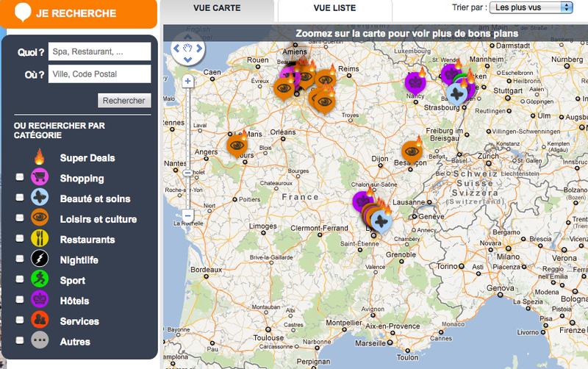Click the Shopping cart category icon

[x=40, y=178]
